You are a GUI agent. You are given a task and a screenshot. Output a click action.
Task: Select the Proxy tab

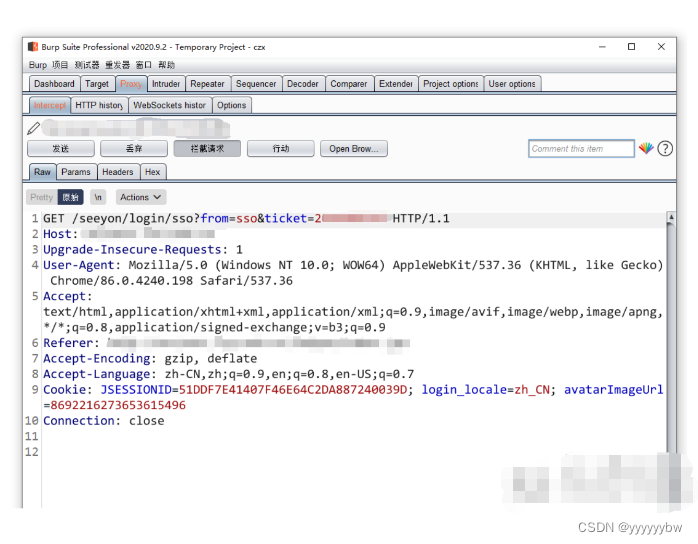click(x=131, y=84)
